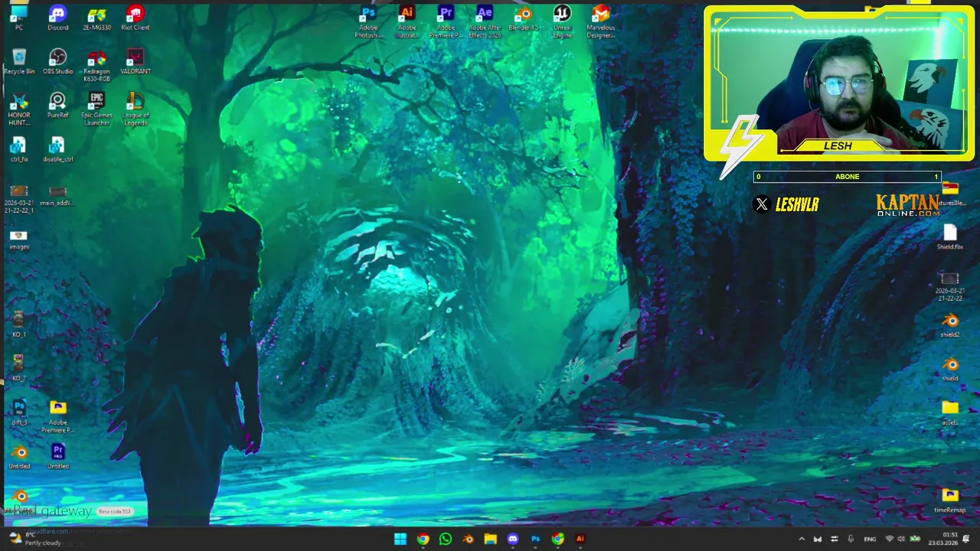Open the shield Blender file
The image size is (980, 551).
950,368
